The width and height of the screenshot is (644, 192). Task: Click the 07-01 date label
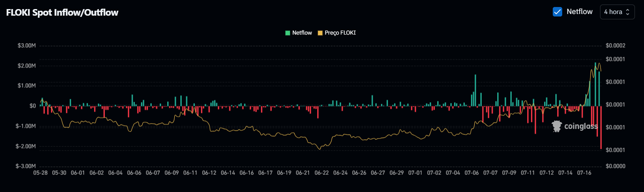[x=415, y=173]
